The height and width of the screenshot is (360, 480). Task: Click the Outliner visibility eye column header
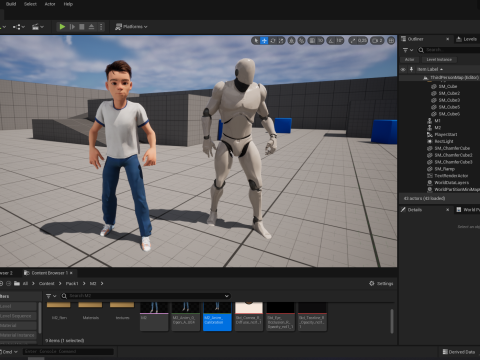tap(403, 69)
